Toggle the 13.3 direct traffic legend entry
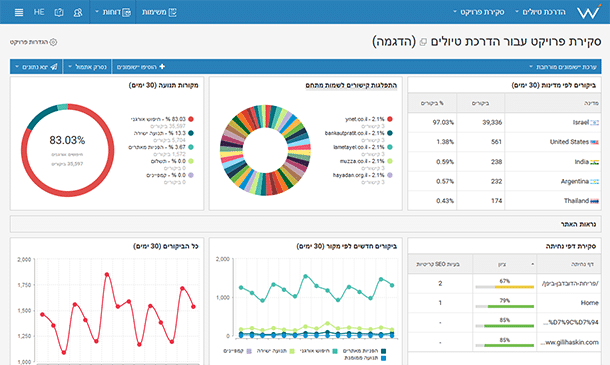The image size is (610, 365). click(164, 133)
